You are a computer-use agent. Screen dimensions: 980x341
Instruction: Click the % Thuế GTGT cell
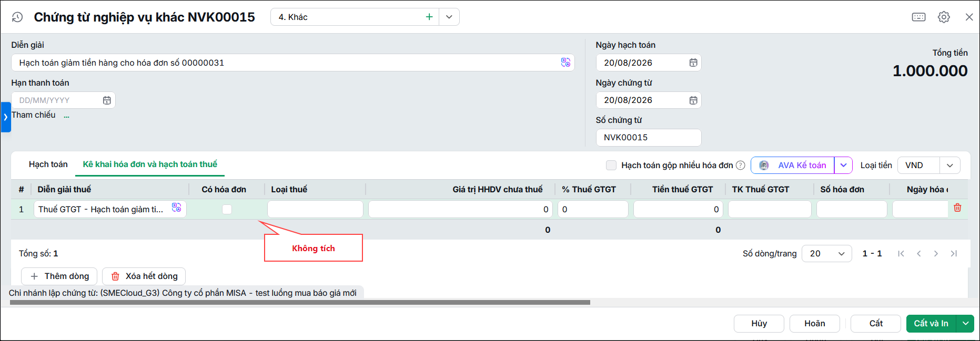pos(593,209)
